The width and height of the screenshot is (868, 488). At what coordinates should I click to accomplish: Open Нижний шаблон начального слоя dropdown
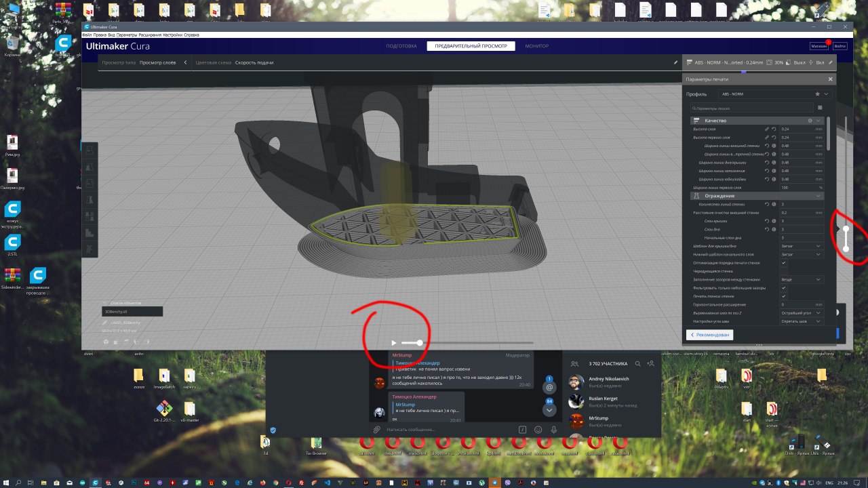pyautogui.click(x=802, y=254)
